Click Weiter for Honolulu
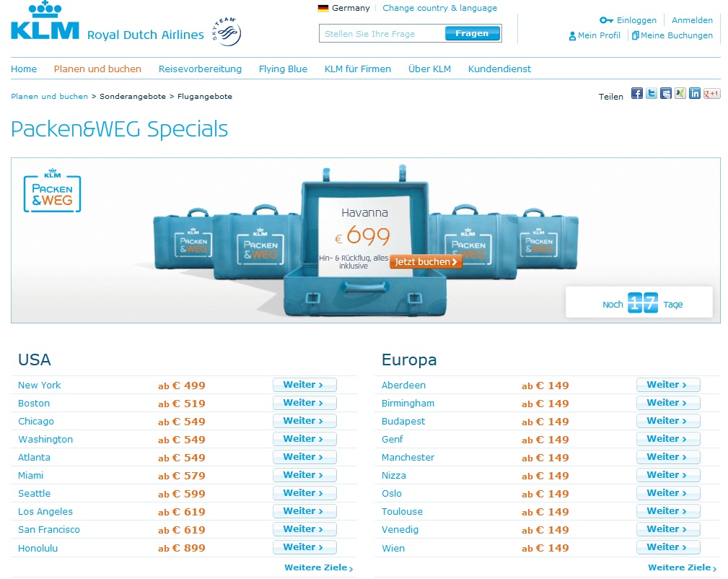 point(304,547)
